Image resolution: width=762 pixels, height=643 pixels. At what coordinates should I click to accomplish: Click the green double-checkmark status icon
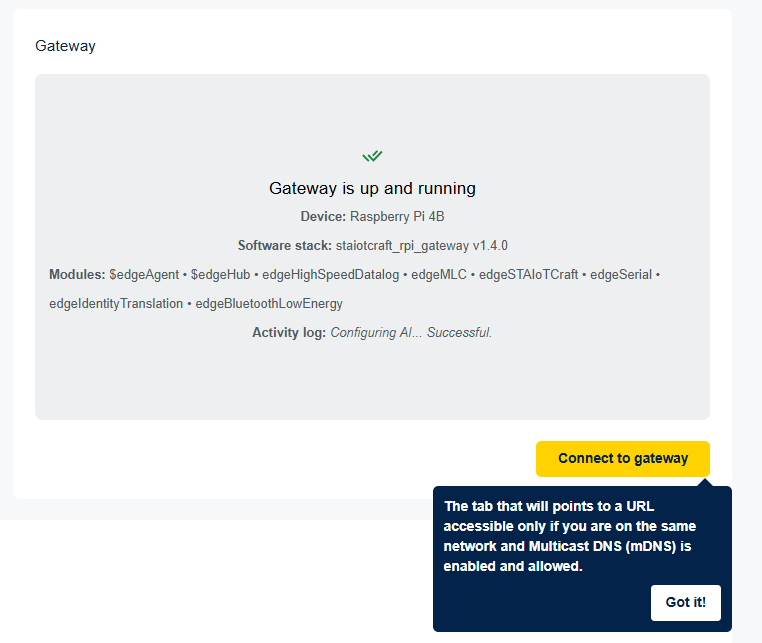372,156
